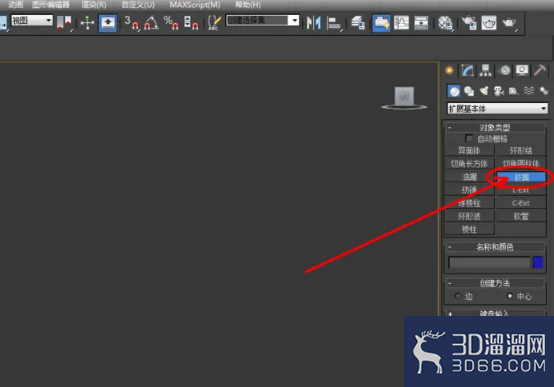The height and width of the screenshot is (387, 554).
Task: Select the Cameras category icon
Action: [499, 91]
